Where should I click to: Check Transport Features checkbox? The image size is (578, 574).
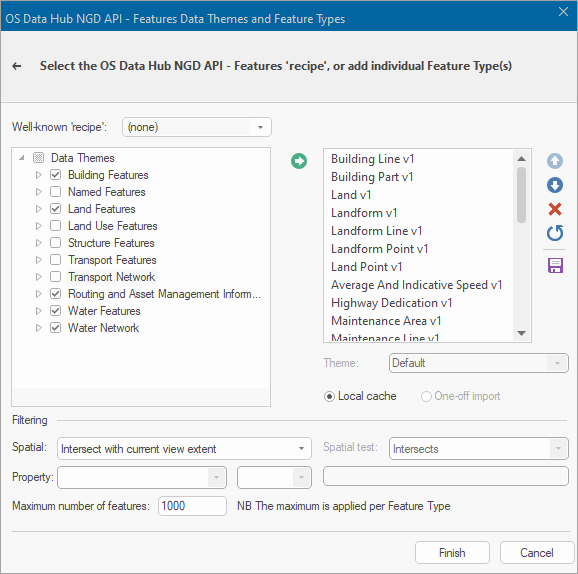[55, 260]
